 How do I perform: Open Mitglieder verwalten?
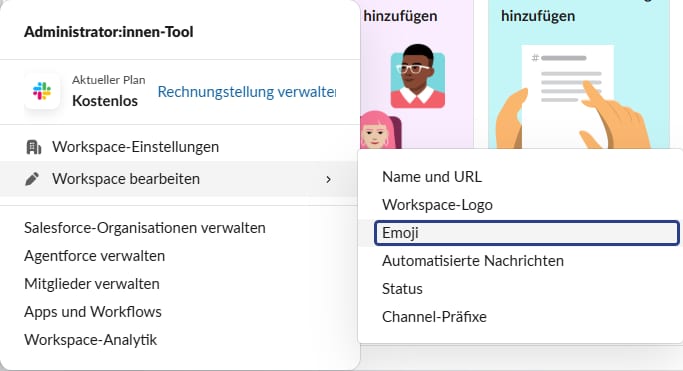(92, 284)
